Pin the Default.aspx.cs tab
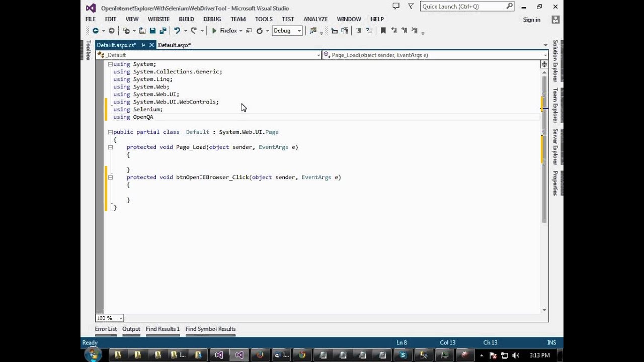The image size is (644, 362). (143, 45)
